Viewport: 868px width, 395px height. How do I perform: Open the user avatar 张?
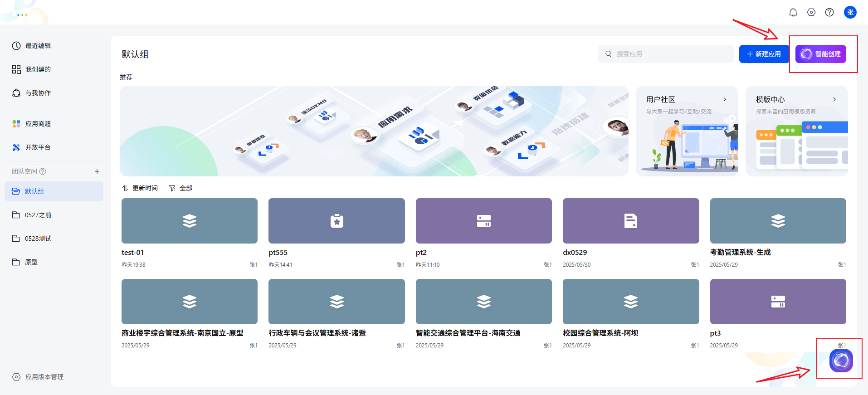click(x=850, y=12)
